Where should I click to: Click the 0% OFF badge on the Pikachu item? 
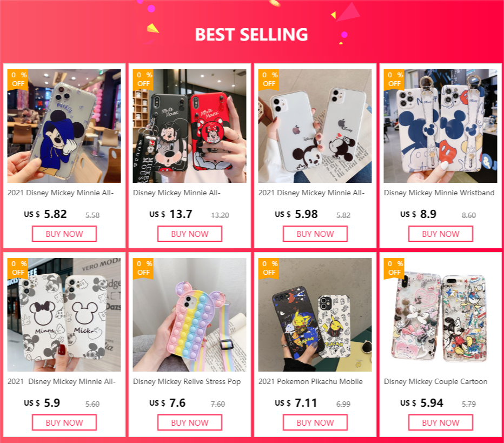[x=269, y=268]
